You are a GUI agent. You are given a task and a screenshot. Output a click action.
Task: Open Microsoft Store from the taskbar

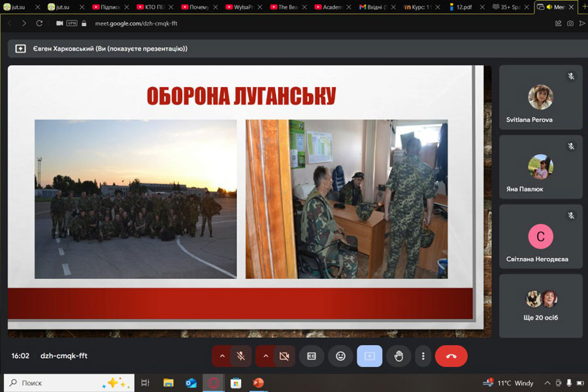coord(235,383)
